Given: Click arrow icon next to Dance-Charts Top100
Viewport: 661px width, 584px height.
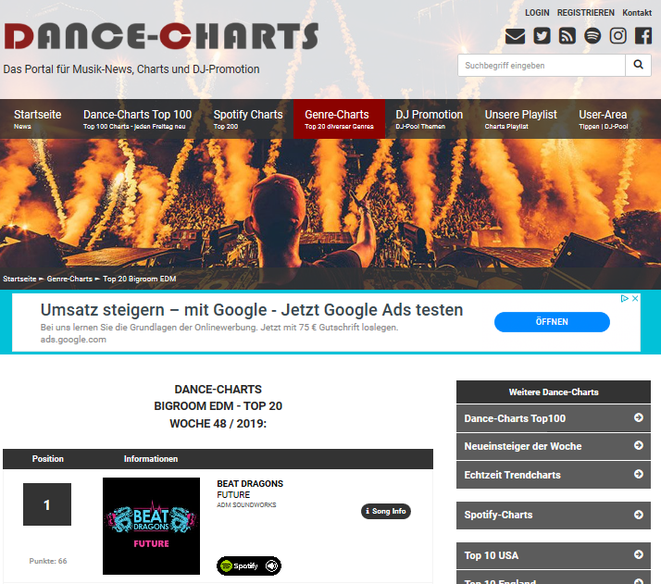Looking at the screenshot, I should (639, 417).
